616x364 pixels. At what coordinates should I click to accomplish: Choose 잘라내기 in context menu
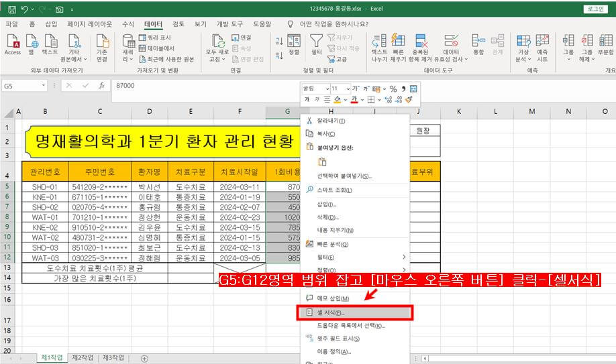coord(356,121)
